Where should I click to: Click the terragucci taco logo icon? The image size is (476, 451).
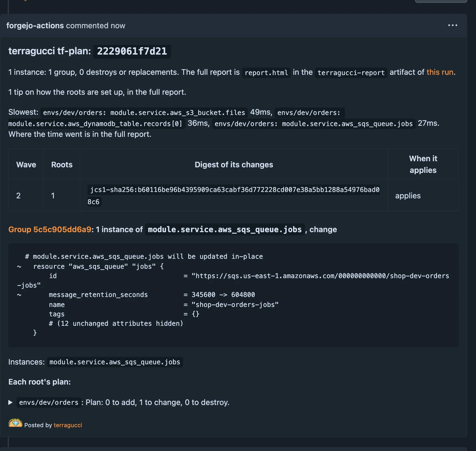point(15,423)
